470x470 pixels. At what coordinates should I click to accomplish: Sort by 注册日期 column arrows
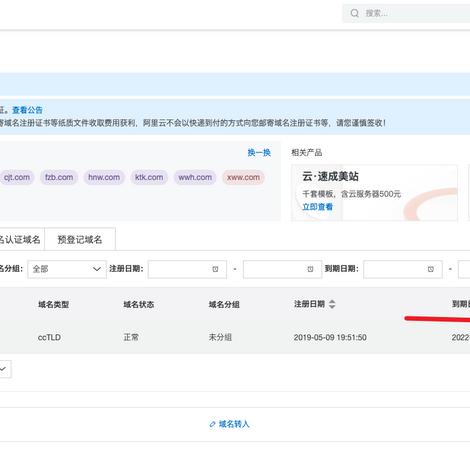click(x=332, y=304)
